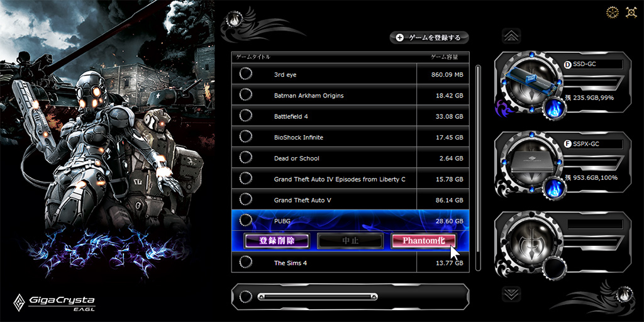The image size is (644, 322).
Task: Select the radio circle for Batman Arkham Origins
Action: click(246, 95)
